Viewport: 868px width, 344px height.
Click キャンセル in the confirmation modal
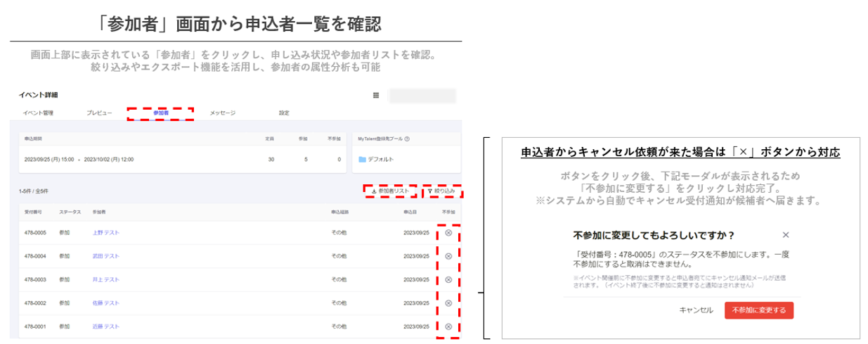coord(696,310)
